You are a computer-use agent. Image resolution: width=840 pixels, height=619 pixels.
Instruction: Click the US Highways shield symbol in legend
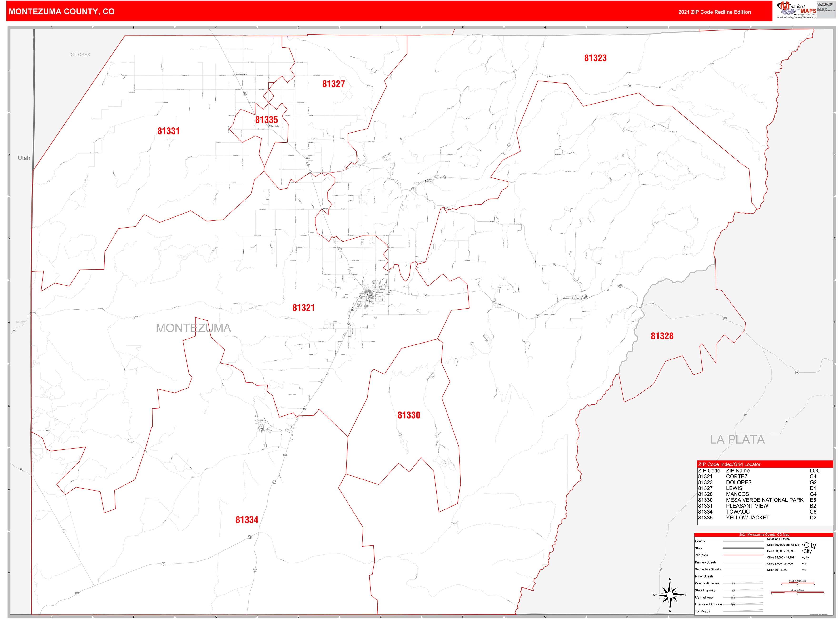point(734,597)
